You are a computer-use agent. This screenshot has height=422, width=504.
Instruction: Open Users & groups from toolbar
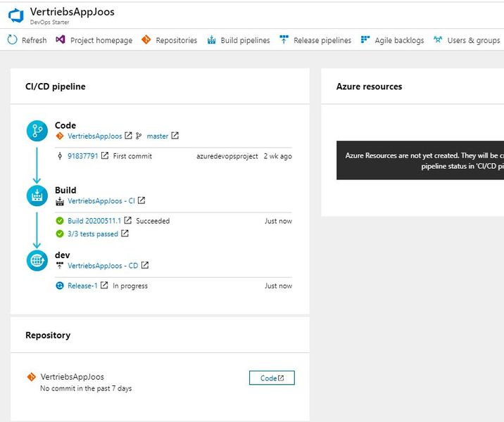(474, 40)
